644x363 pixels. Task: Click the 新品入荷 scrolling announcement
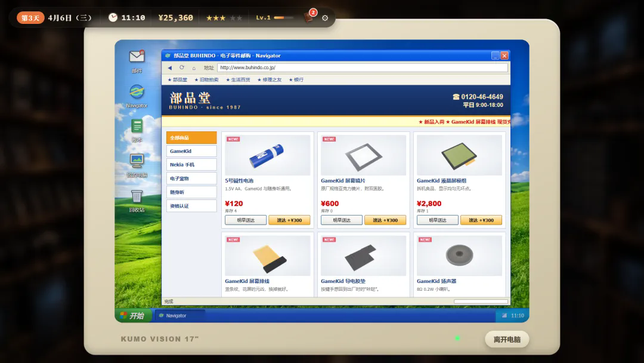click(464, 122)
